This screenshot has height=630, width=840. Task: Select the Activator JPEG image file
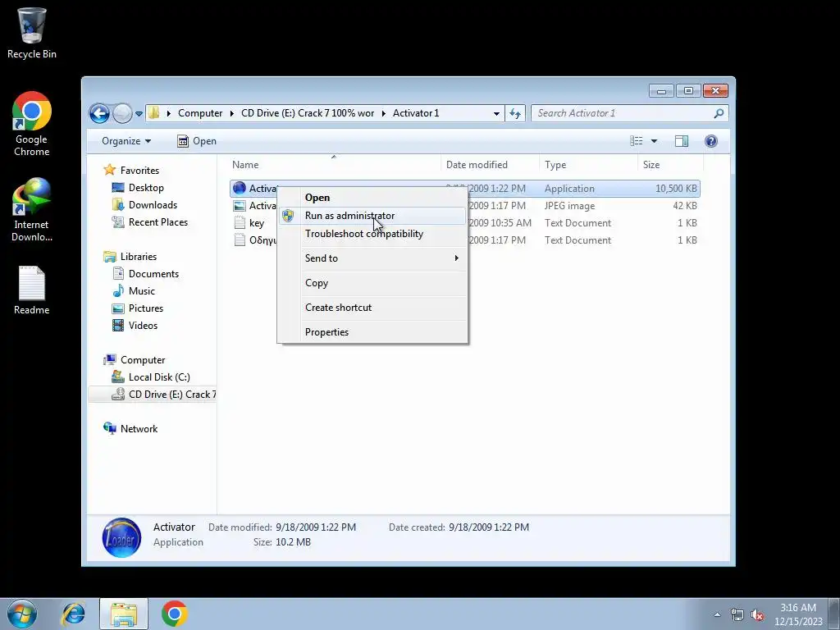255,206
